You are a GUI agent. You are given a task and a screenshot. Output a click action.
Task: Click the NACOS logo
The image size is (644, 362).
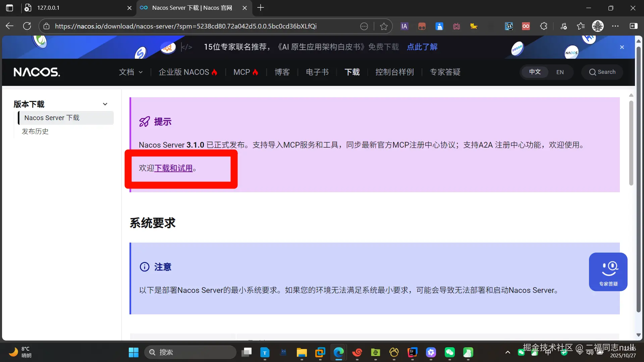click(37, 72)
